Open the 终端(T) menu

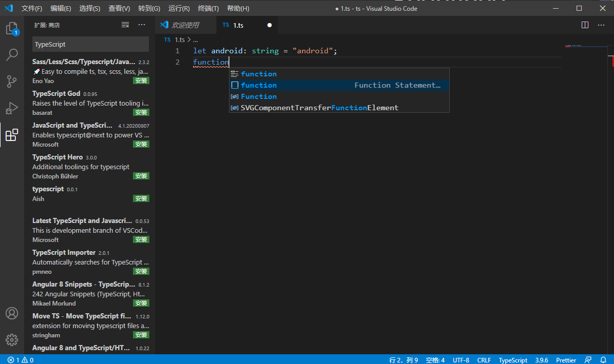point(208,8)
